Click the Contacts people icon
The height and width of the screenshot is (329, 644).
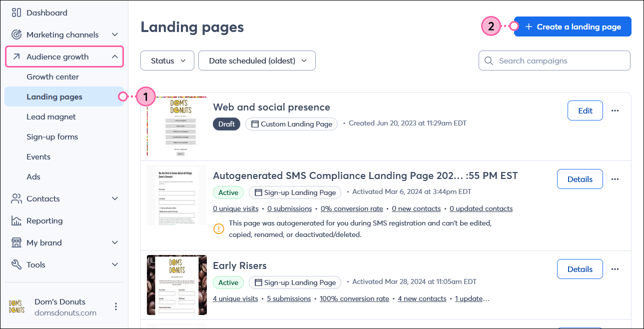tap(16, 198)
